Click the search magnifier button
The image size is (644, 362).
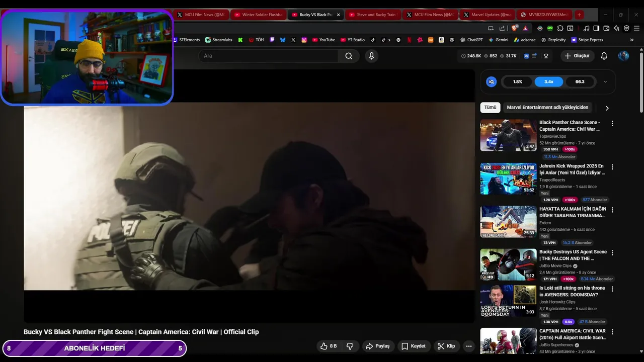coord(349,56)
